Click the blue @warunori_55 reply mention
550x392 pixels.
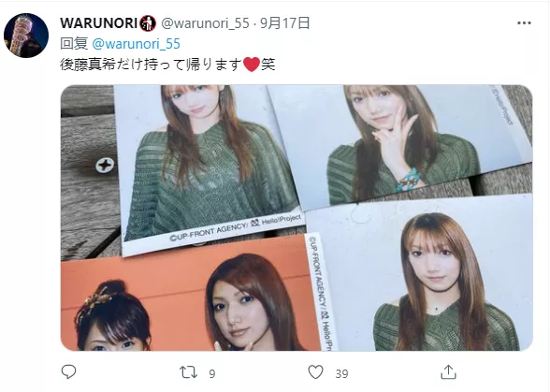[x=137, y=44]
